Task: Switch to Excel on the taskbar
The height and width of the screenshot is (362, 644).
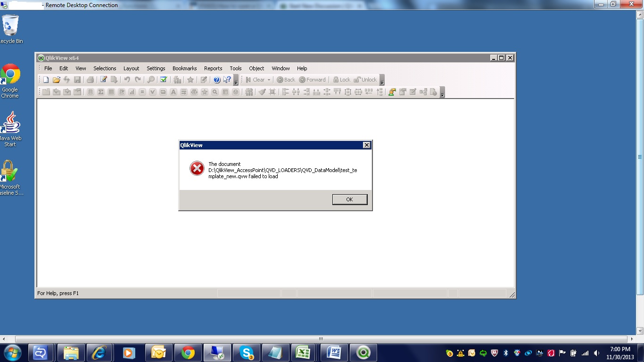Action: tap(302, 353)
